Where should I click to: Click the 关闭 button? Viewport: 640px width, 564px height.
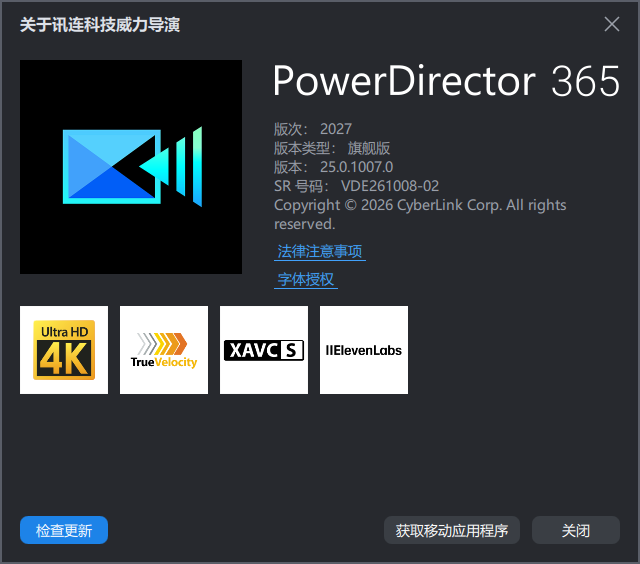(576, 530)
